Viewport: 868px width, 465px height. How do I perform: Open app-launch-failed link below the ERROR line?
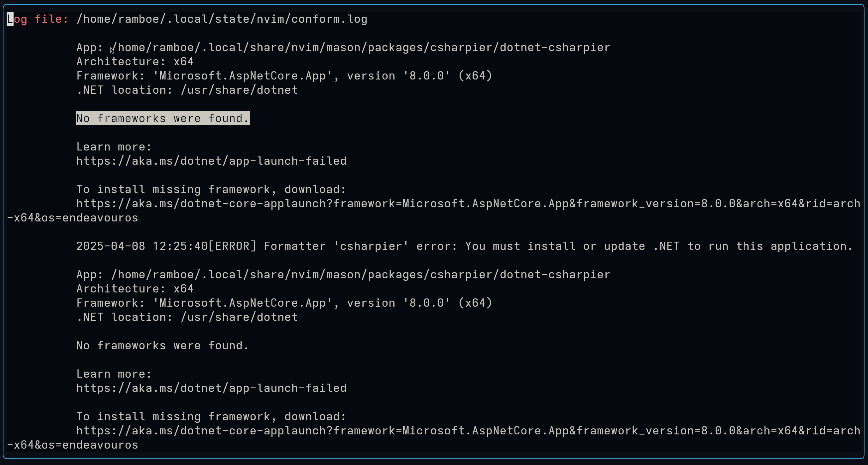point(211,388)
